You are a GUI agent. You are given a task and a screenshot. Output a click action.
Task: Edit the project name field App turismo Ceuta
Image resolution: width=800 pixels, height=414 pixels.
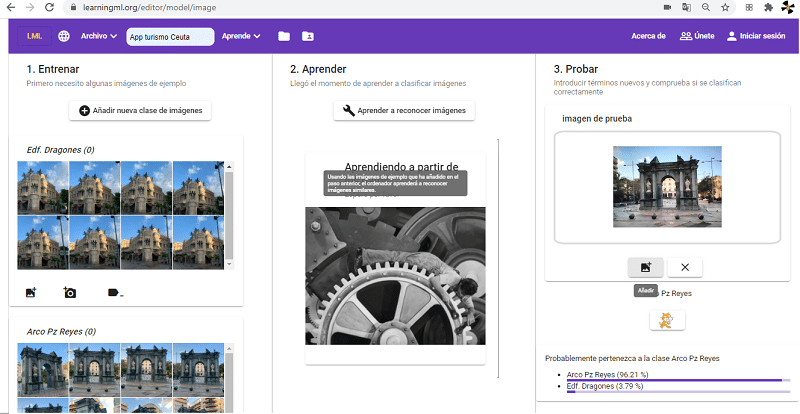click(x=170, y=37)
